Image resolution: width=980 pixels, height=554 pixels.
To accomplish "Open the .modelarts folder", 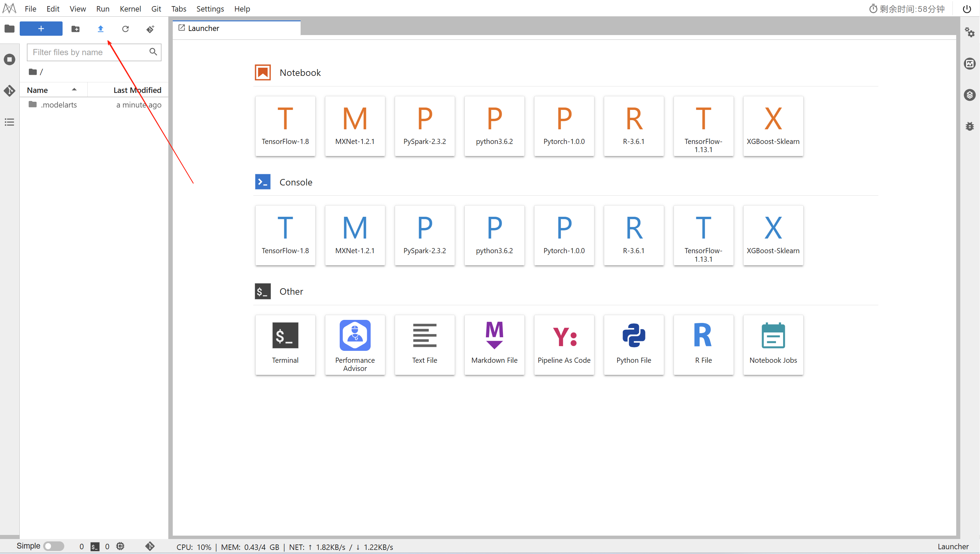I will pyautogui.click(x=59, y=105).
